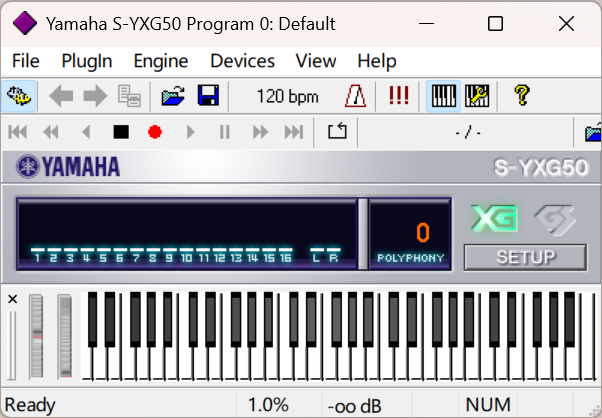The width and height of the screenshot is (602, 418).
Task: Toggle the keyboard bar display icon
Action: 443,96
